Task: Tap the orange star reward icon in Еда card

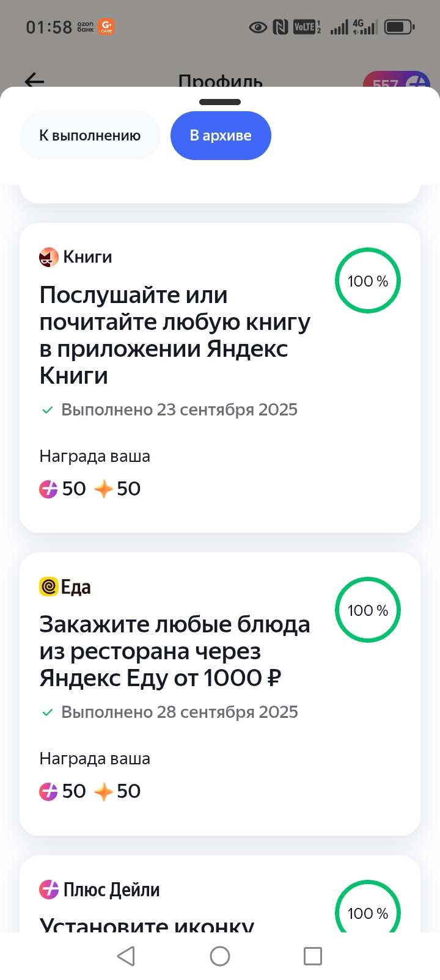Action: tap(103, 791)
